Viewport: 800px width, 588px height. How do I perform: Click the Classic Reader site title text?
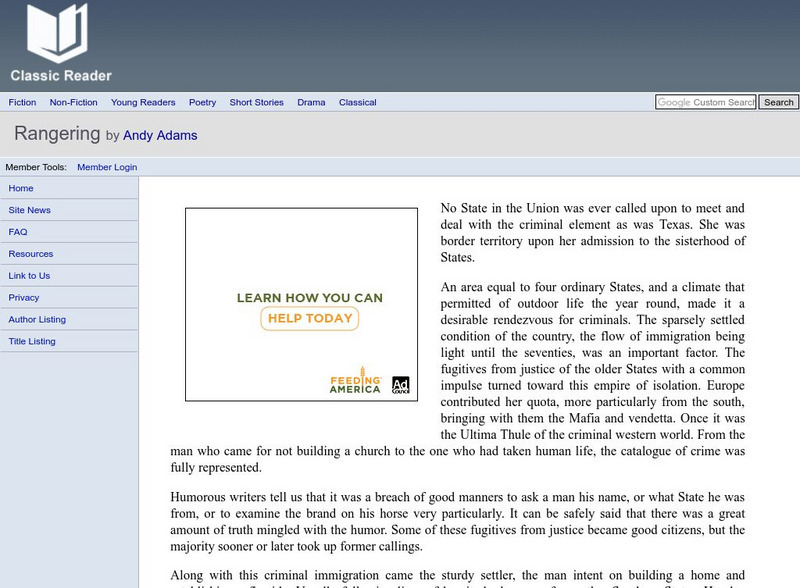click(61, 76)
